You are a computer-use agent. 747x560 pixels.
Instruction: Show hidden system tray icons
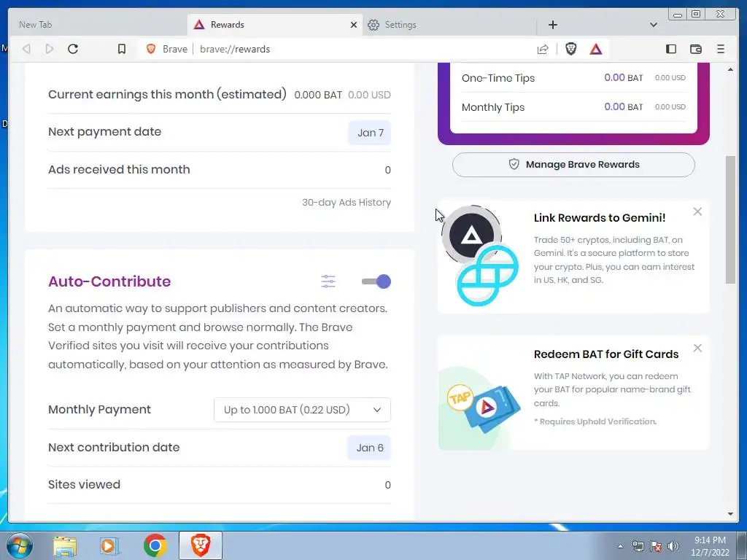click(x=620, y=546)
